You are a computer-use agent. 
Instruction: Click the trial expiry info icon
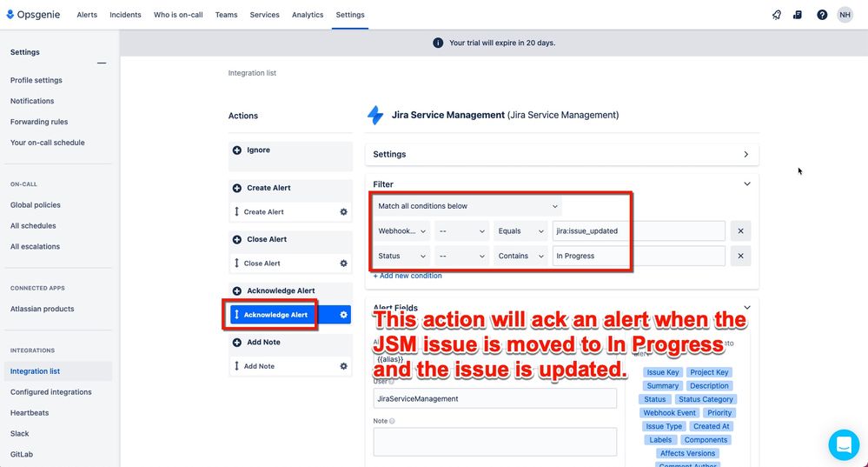tap(438, 43)
